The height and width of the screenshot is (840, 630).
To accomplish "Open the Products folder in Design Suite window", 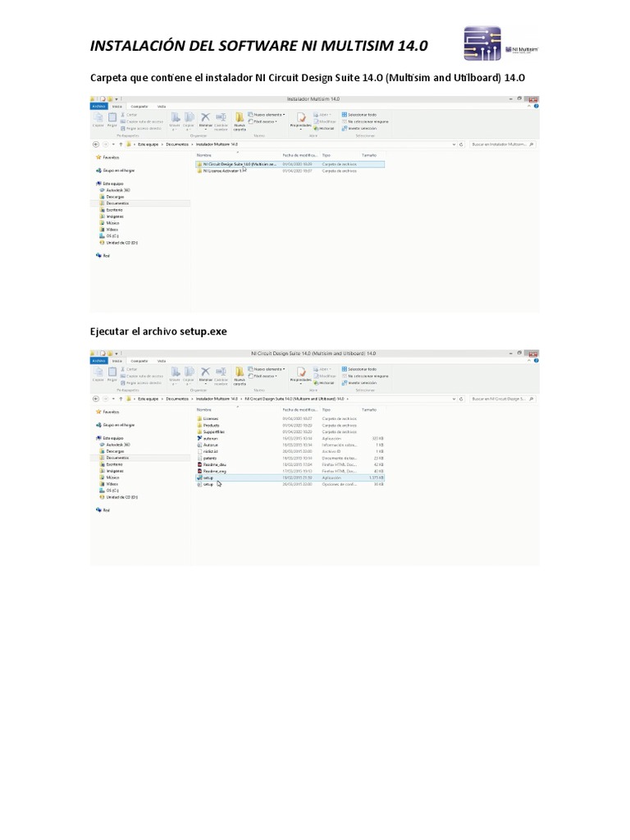I will pyautogui.click(x=290, y=426).
